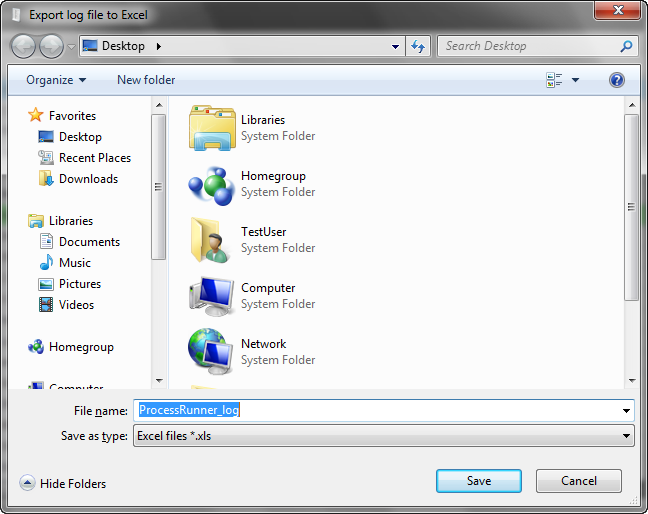Image resolution: width=648 pixels, height=514 pixels.
Task: Create a New folder
Action: 146,80
